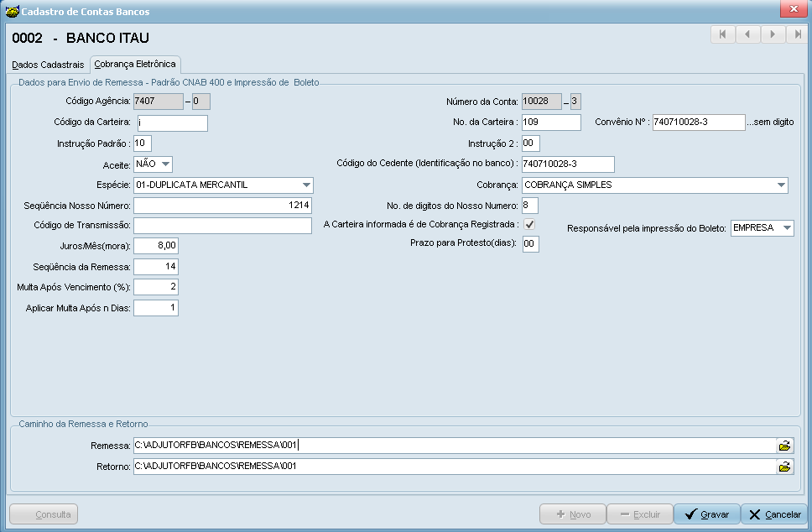Click the No. da Carteira field
Viewport: 812px width, 532px height.
[551, 123]
